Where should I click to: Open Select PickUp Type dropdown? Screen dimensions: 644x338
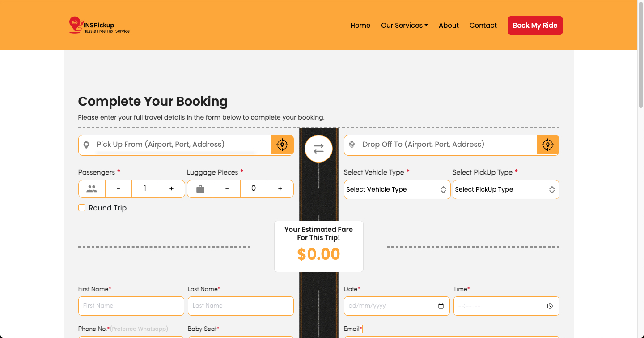click(x=506, y=190)
